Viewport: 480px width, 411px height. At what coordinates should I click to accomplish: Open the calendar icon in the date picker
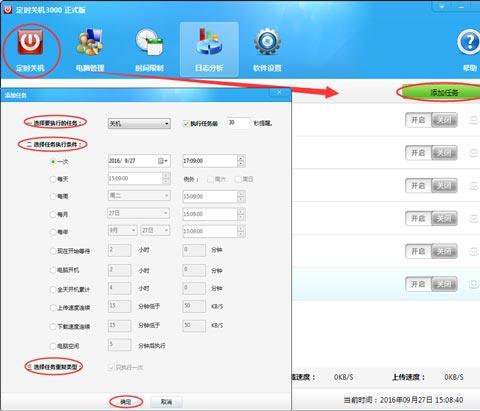[x=161, y=161]
